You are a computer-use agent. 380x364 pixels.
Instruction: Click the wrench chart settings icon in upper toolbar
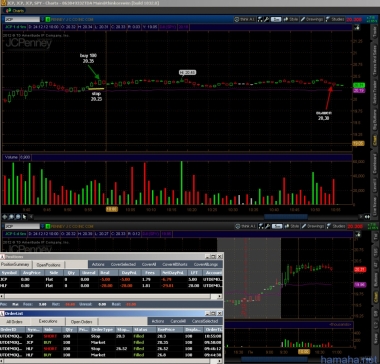267,19
